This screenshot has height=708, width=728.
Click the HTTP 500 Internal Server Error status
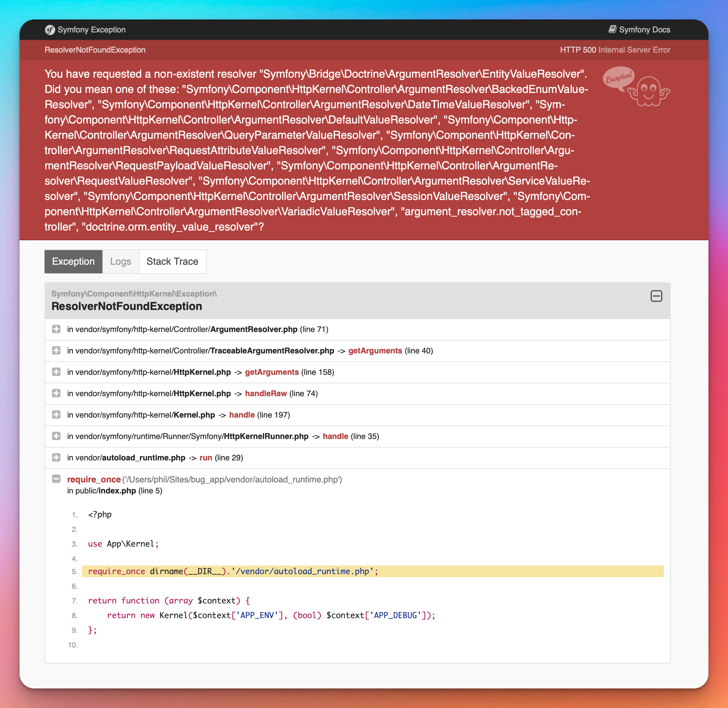[615, 50]
